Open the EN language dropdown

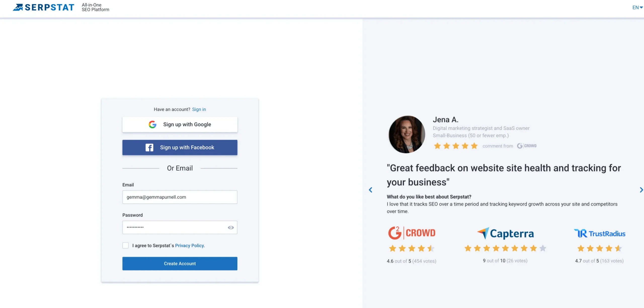[x=636, y=7]
